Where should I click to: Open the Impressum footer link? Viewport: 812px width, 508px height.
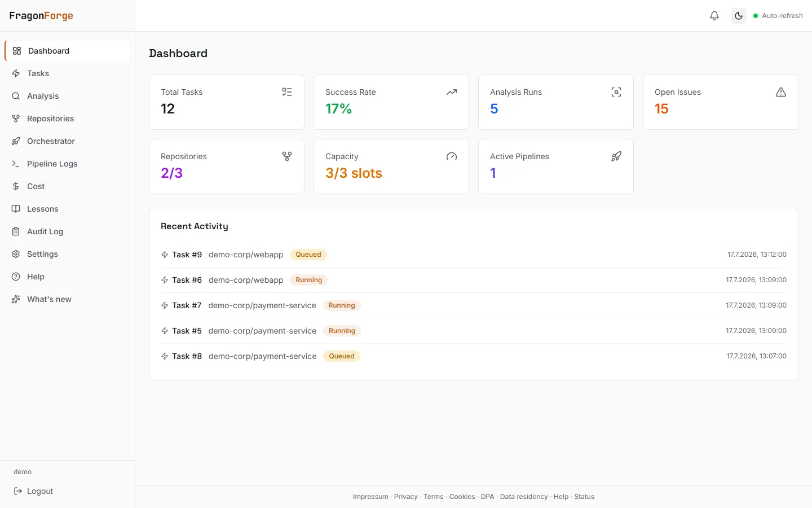tap(370, 497)
